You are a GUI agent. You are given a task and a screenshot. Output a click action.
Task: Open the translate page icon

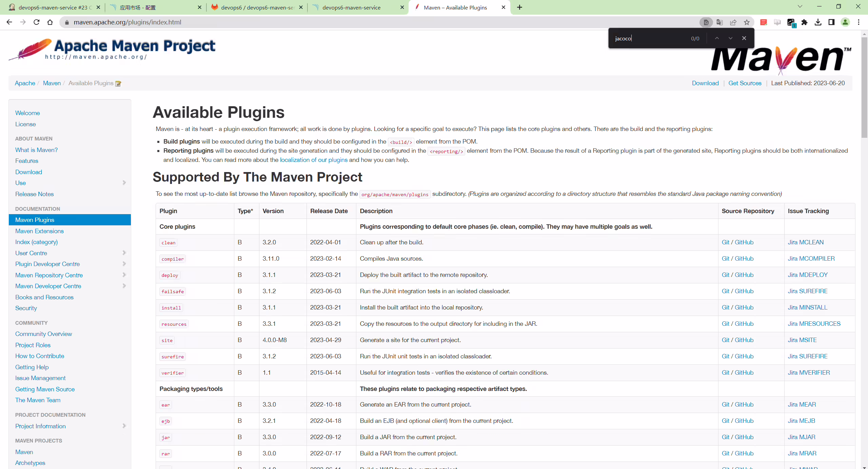719,22
